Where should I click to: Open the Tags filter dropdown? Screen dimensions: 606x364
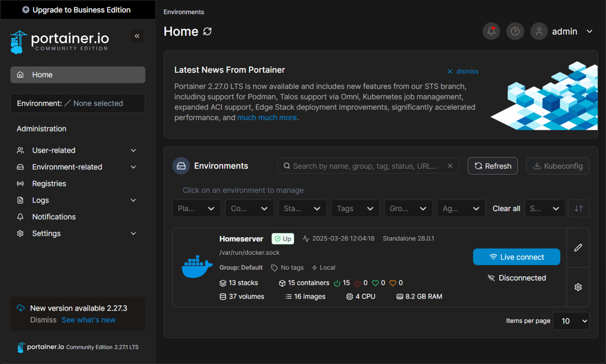(355, 209)
